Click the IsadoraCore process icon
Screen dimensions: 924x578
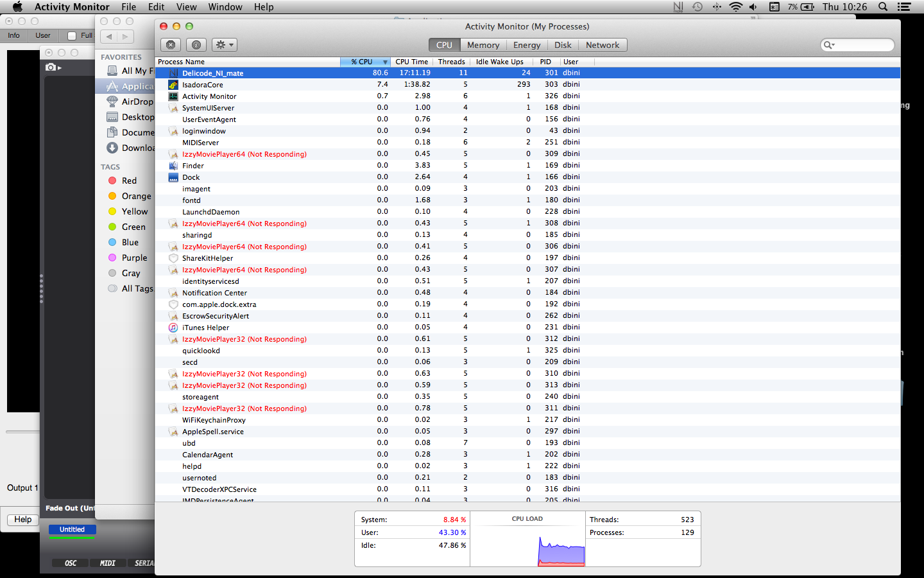tap(173, 85)
